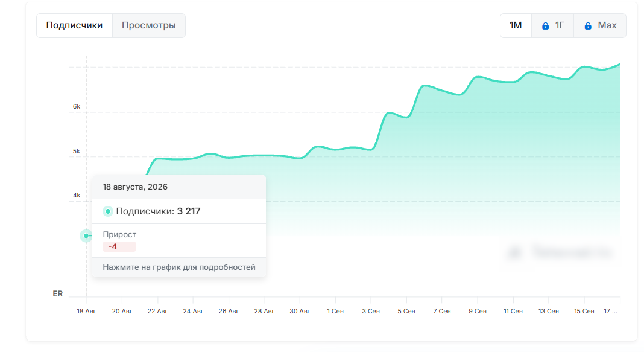Click the truncated 17 ... x-axis label

point(610,312)
